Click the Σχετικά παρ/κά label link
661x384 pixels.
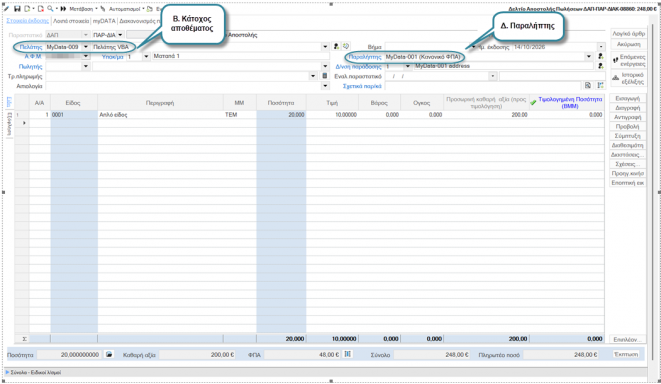pyautogui.click(x=362, y=86)
